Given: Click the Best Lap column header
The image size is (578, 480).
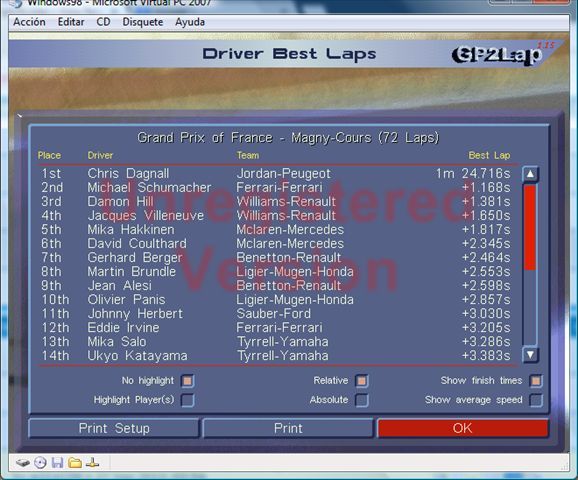Looking at the screenshot, I should [489, 156].
